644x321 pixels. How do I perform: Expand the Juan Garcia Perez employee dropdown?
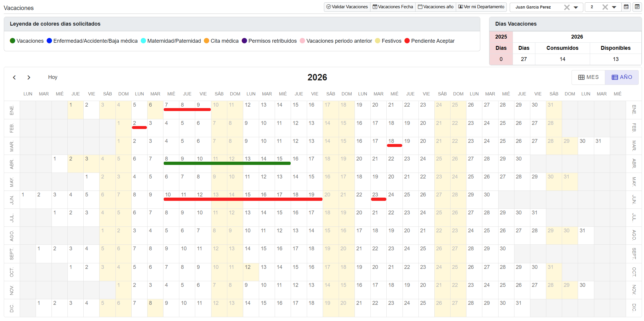pyautogui.click(x=576, y=7)
